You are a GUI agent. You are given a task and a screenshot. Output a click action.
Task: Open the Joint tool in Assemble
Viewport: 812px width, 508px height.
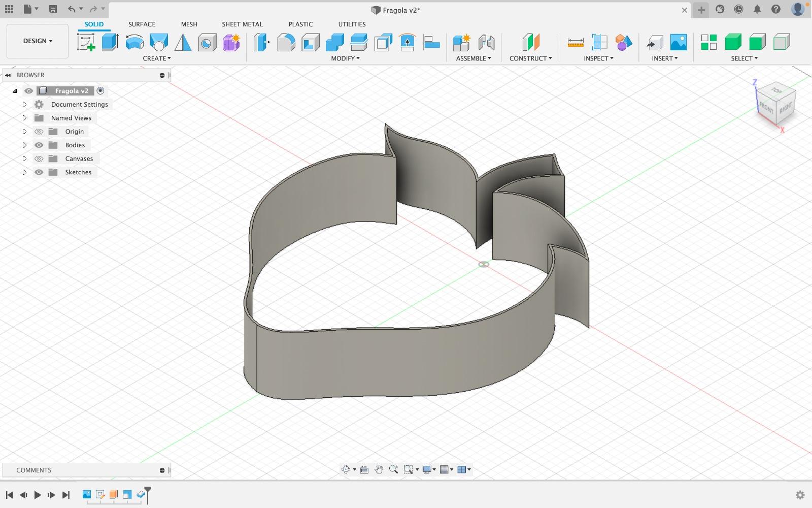tap(486, 42)
